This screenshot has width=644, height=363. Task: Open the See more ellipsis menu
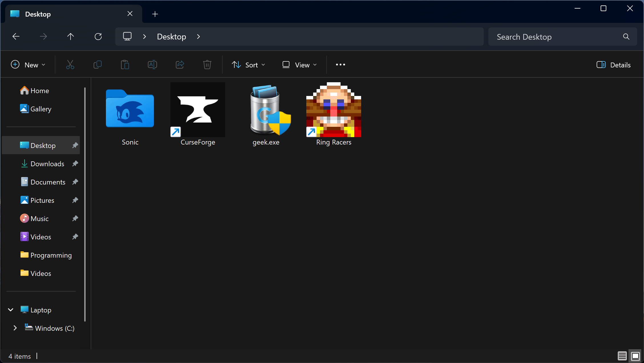coord(340,65)
